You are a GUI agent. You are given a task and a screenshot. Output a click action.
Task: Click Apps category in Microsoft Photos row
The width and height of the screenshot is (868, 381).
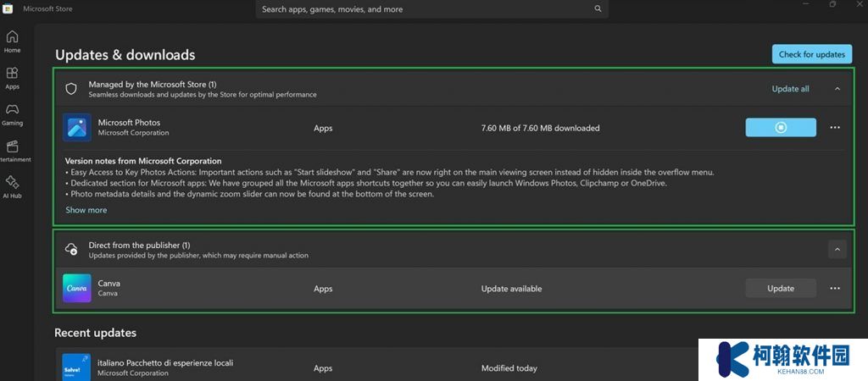click(323, 129)
